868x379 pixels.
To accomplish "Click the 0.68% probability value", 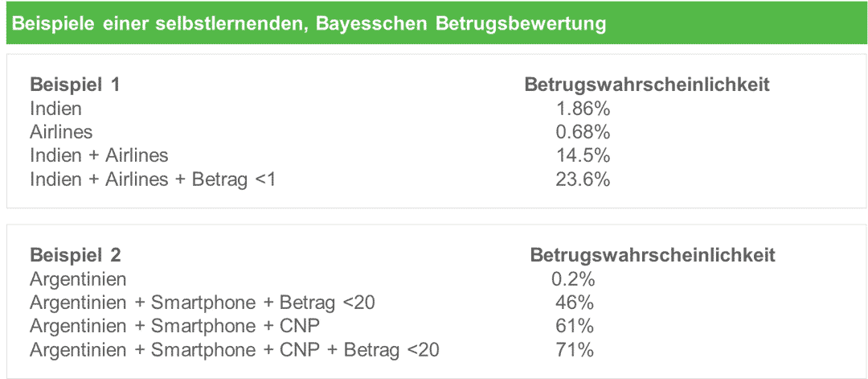I will (583, 132).
